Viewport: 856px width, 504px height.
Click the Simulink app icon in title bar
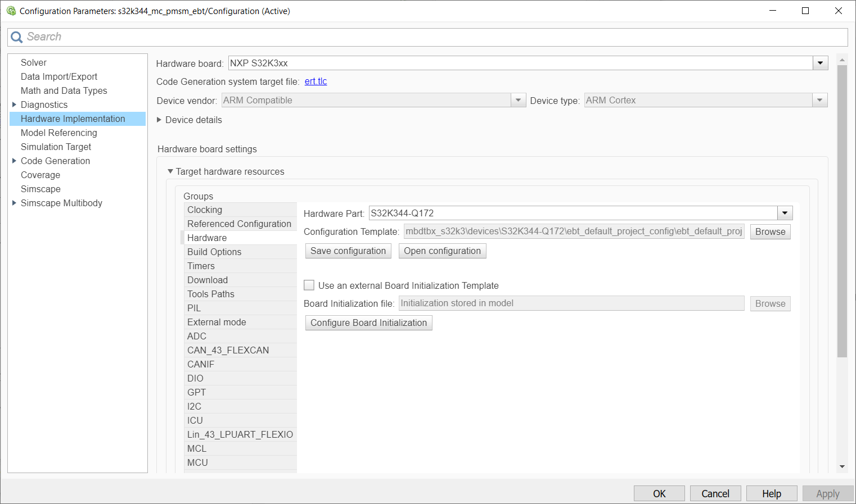click(x=9, y=11)
